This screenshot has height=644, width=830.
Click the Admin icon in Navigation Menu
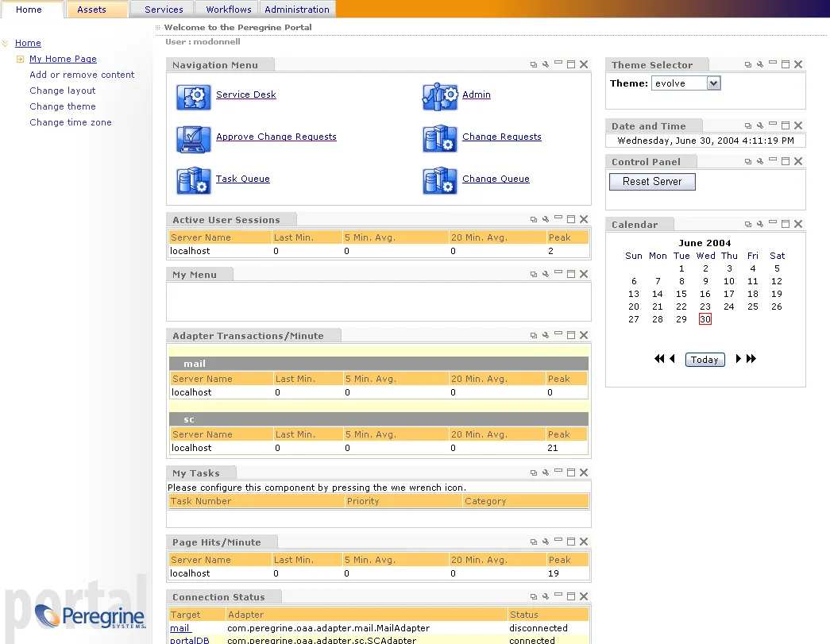tap(440, 96)
